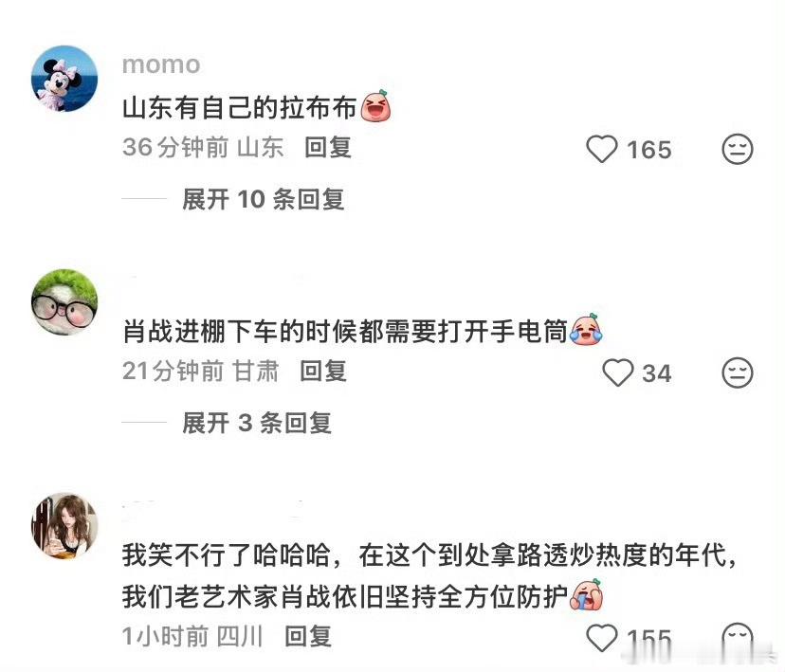Open the green-haired glasses avatar profile

(64, 302)
